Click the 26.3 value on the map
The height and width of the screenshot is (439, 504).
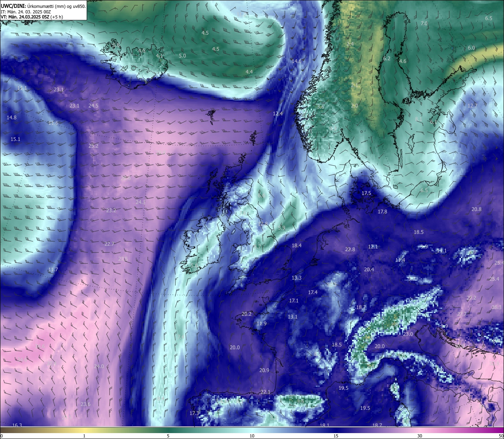(x=497, y=307)
